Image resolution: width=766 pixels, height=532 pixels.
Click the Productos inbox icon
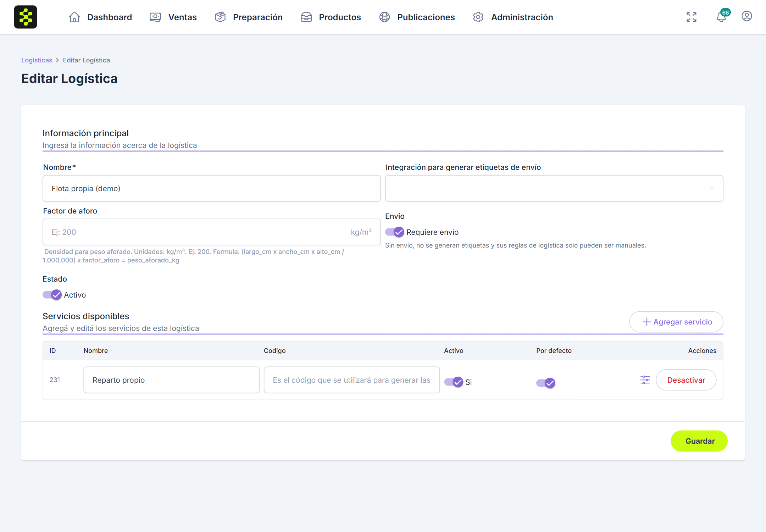pos(306,17)
